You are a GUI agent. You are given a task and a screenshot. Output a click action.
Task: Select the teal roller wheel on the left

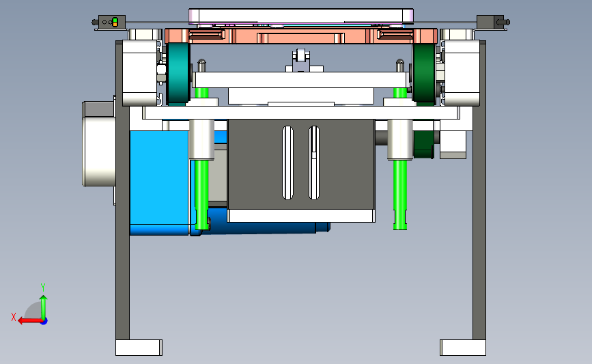179,73
